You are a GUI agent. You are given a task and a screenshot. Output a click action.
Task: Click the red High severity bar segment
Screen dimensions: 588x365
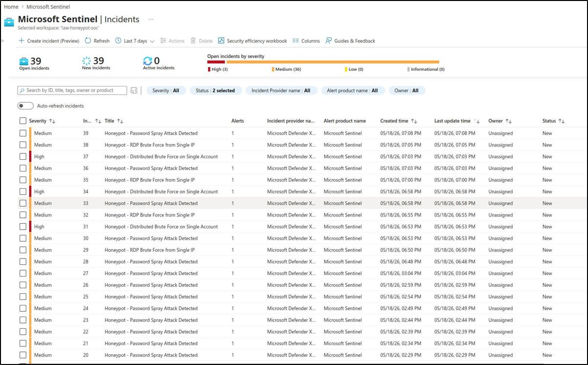point(216,62)
